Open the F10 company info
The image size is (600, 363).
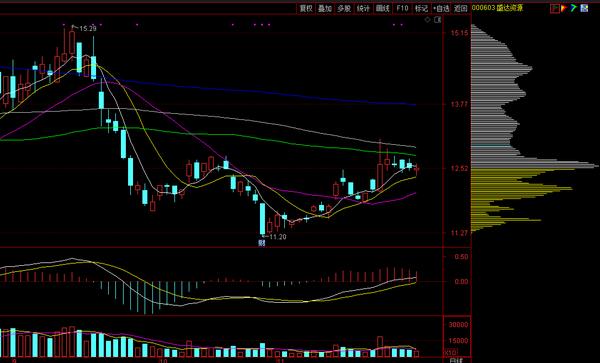click(x=402, y=8)
